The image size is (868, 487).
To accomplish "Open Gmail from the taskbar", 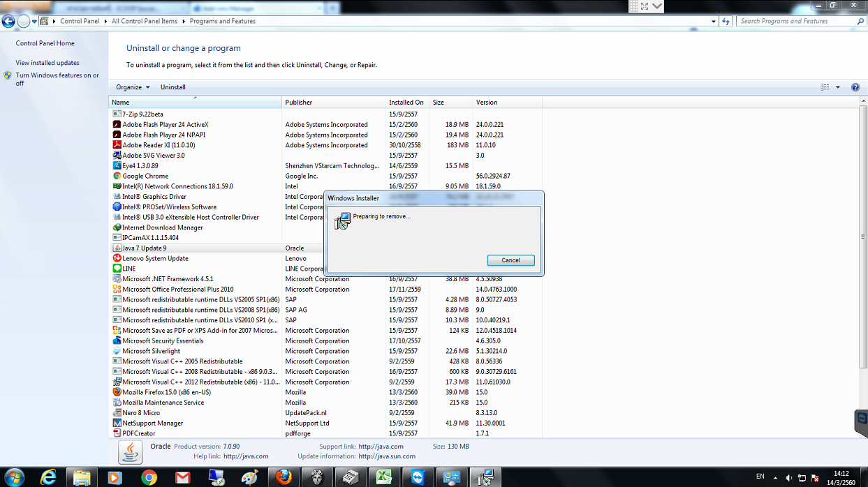I will [182, 477].
